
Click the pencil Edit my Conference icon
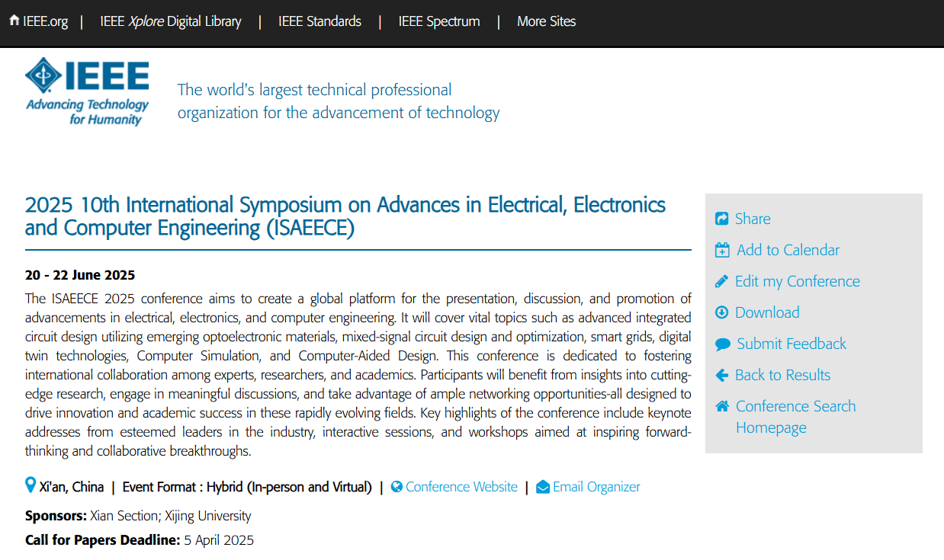721,281
